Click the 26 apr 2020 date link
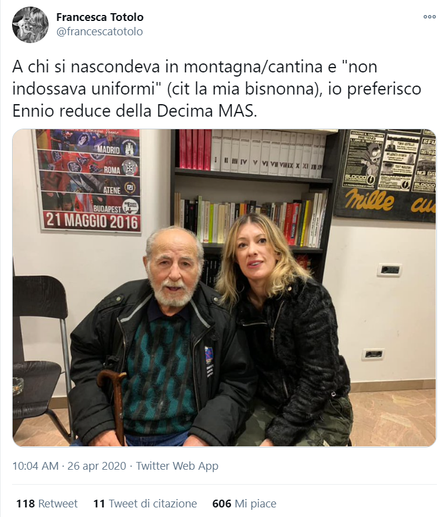 pos(97,466)
